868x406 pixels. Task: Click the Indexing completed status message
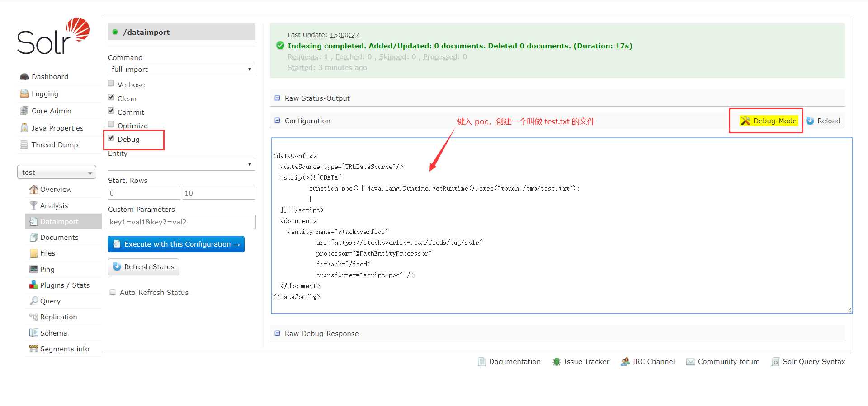pos(460,46)
